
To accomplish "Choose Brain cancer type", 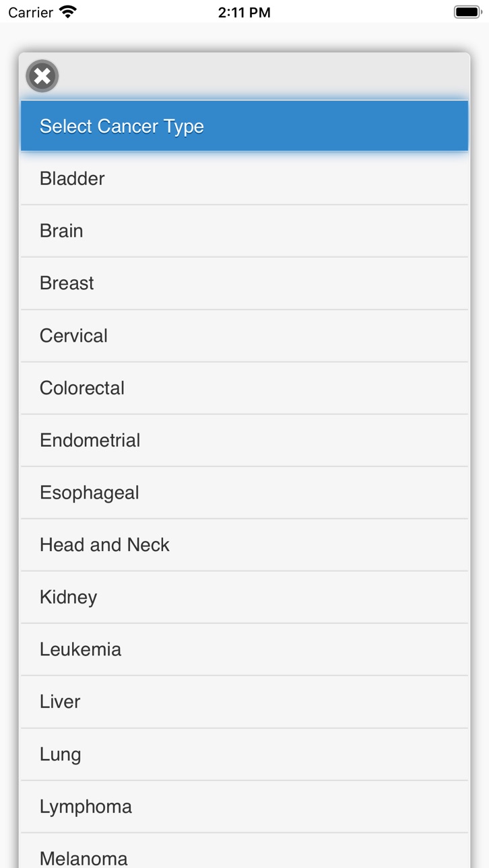I will [x=244, y=231].
